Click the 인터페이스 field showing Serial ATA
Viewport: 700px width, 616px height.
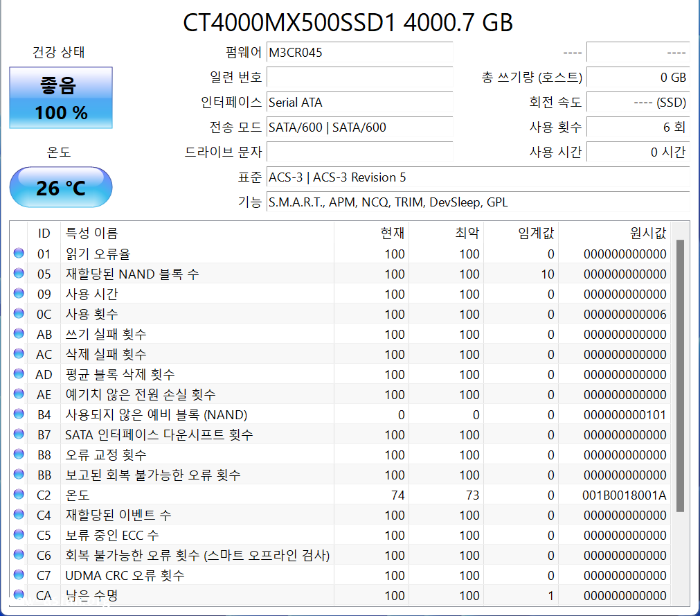point(360,103)
